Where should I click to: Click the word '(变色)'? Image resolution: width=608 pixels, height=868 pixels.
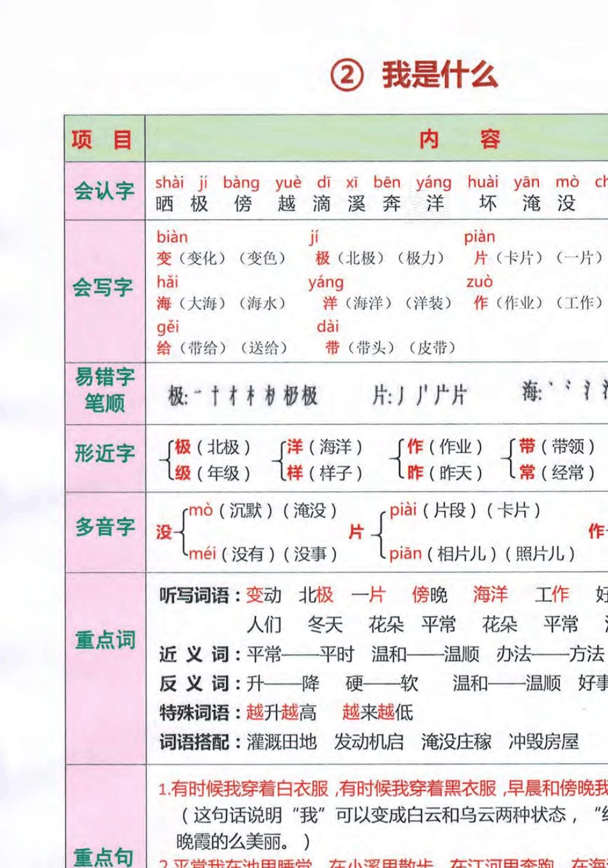click(x=262, y=259)
